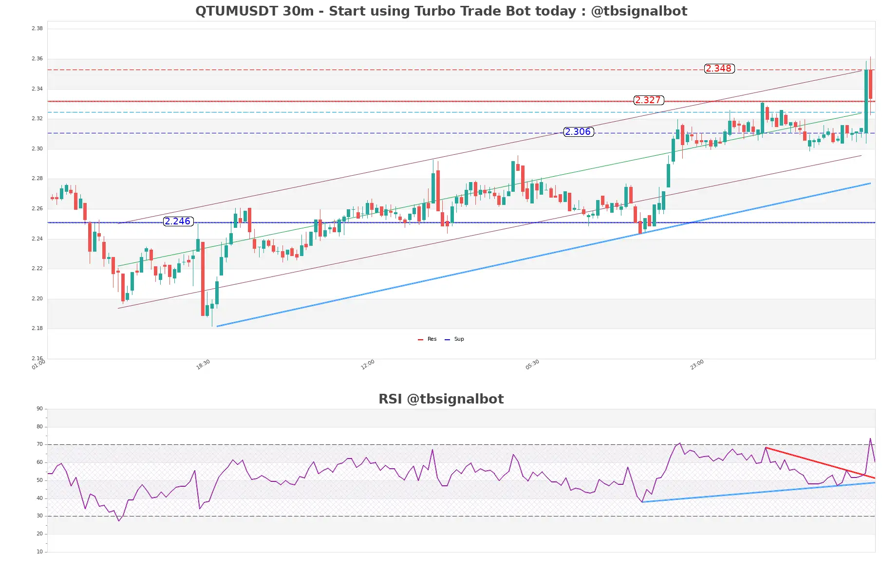The image size is (882, 588).
Task: Click the 23:00 time axis label
Action: tap(697, 365)
